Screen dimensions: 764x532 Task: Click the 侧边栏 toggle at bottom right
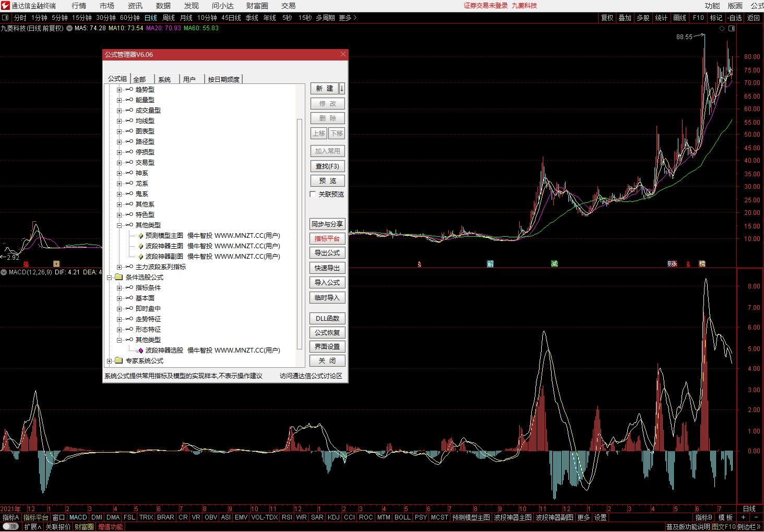click(x=748, y=527)
